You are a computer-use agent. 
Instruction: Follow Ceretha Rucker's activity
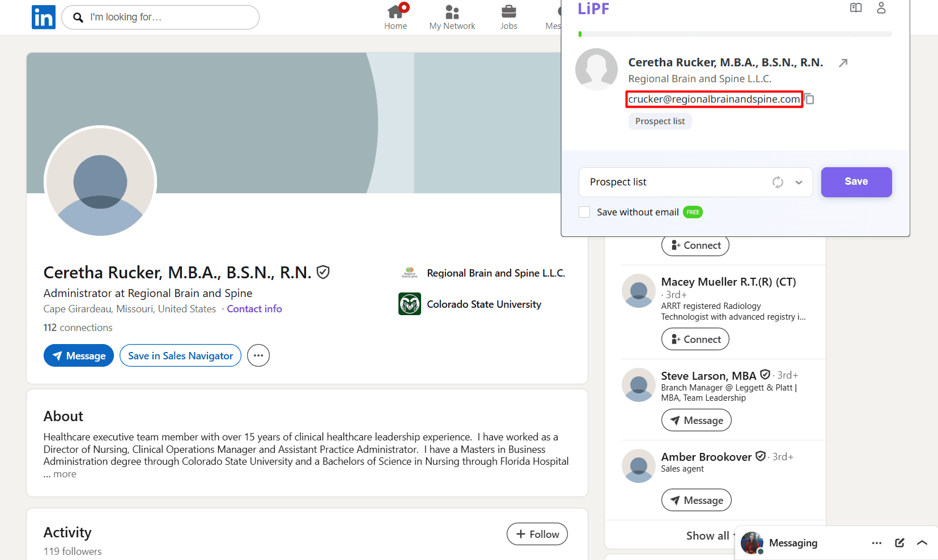coord(537,534)
